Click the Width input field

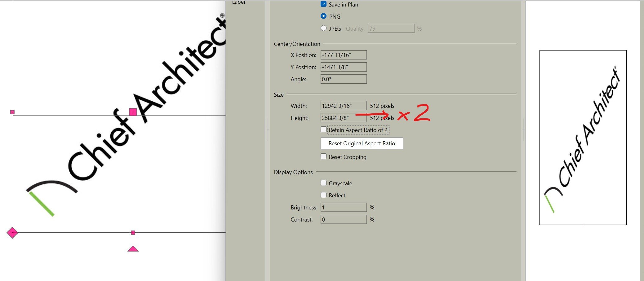[344, 106]
